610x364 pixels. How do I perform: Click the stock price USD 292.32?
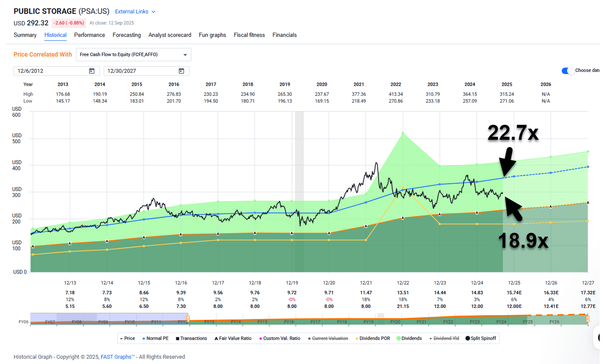(x=31, y=23)
